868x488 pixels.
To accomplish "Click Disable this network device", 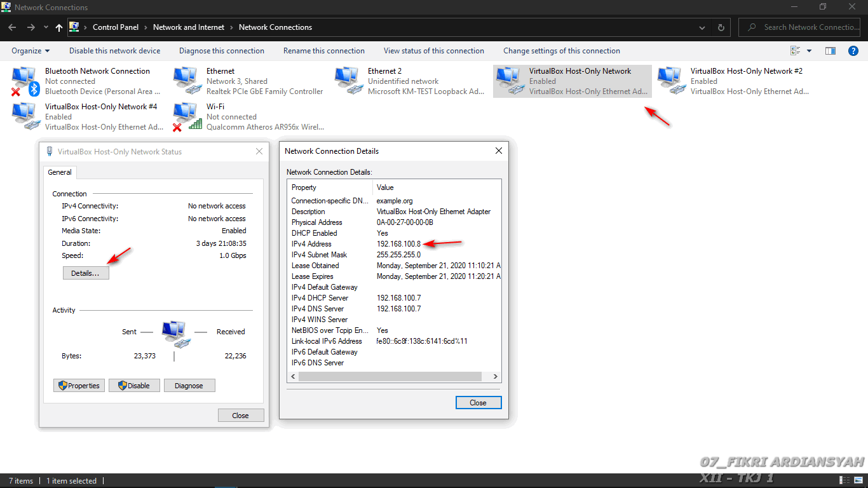I will (x=115, y=51).
